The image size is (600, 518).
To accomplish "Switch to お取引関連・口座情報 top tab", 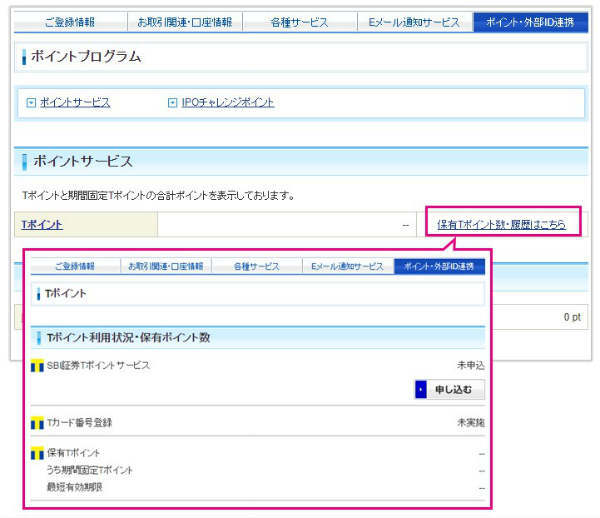I will click(185, 22).
